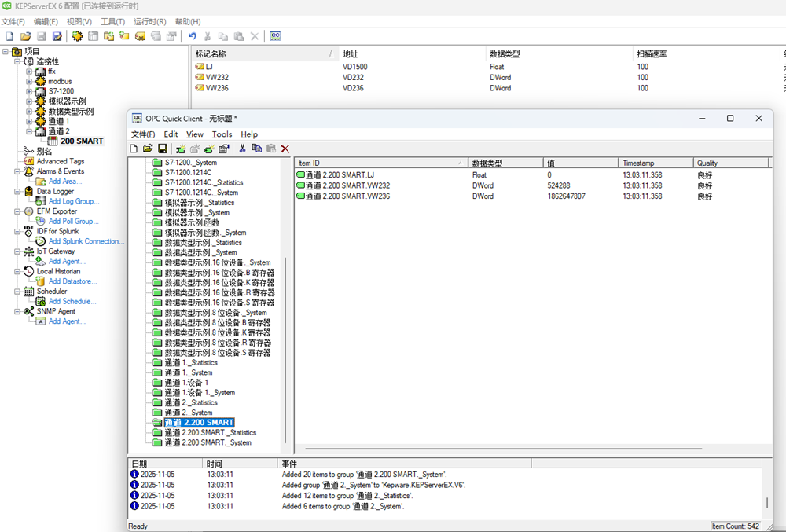Collapse the 通道 2 tree node

29,131
